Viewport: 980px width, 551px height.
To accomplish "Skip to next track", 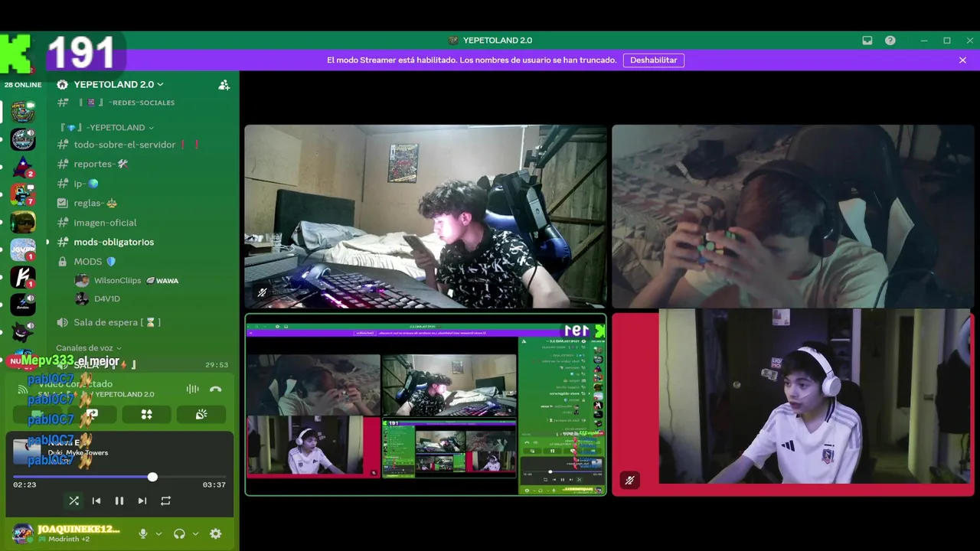I will (x=142, y=500).
